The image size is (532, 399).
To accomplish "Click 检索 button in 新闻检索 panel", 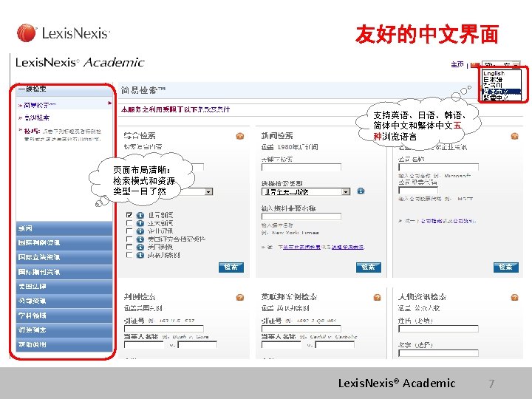I will pos(369,267).
